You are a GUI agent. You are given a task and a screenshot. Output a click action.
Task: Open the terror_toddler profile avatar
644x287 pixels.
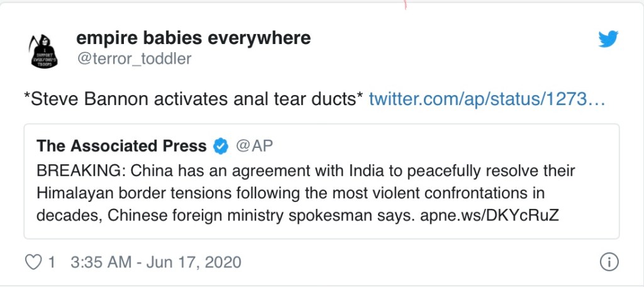tap(44, 48)
